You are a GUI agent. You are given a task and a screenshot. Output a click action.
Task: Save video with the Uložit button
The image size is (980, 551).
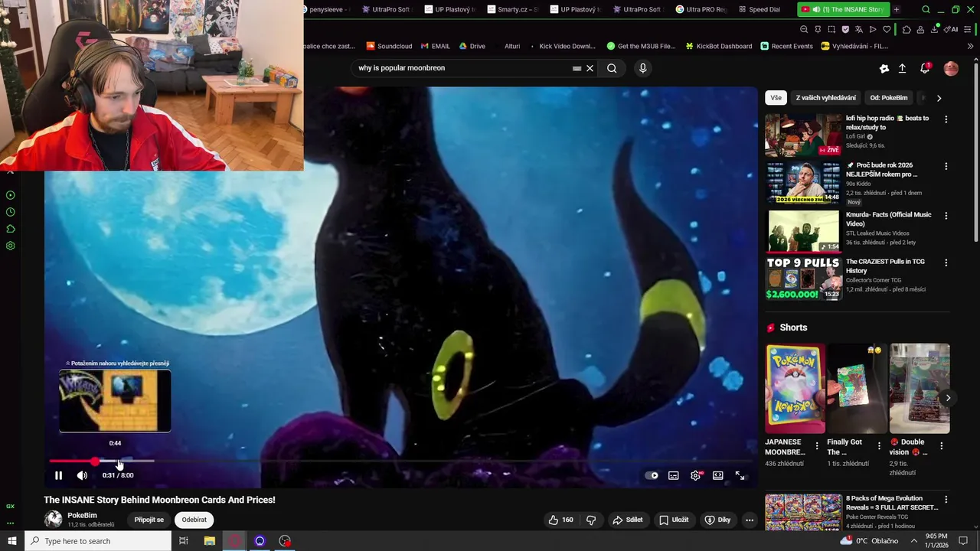(x=674, y=520)
